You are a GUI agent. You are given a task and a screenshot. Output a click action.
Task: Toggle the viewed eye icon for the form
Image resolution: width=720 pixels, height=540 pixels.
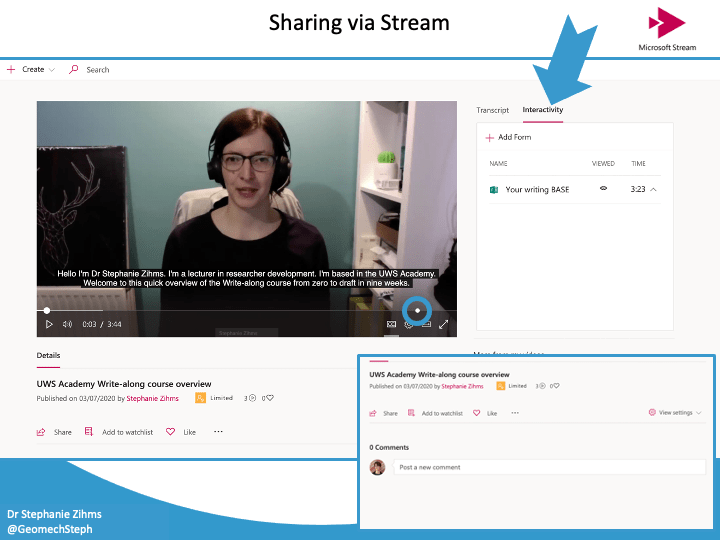pyautogui.click(x=603, y=188)
